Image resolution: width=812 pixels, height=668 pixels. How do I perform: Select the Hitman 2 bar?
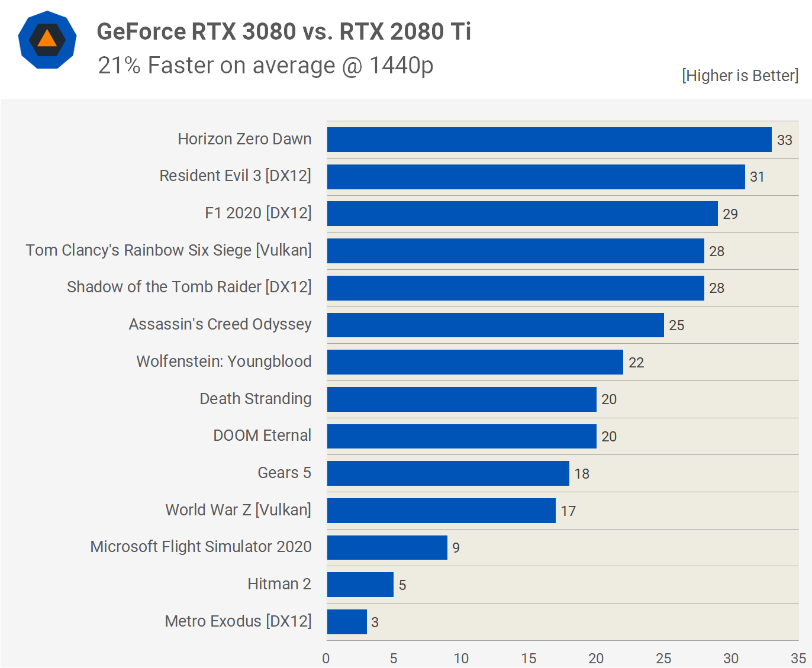click(x=360, y=585)
